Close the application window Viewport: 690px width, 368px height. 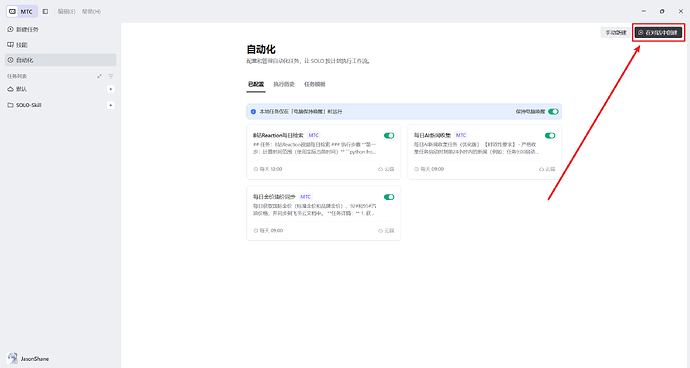pyautogui.click(x=680, y=11)
